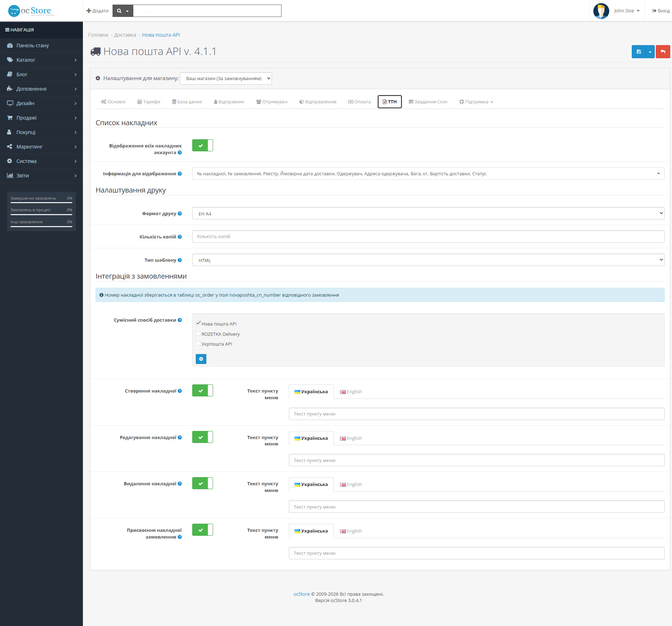Show help for Відображення всіх накладних
The width and height of the screenshot is (672, 626).
180,153
